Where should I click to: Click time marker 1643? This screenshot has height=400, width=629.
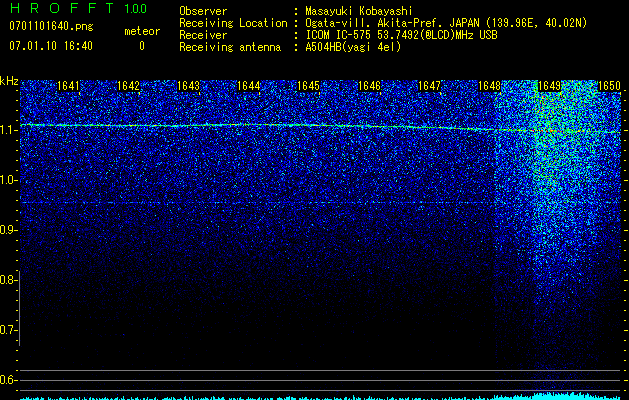point(189,86)
